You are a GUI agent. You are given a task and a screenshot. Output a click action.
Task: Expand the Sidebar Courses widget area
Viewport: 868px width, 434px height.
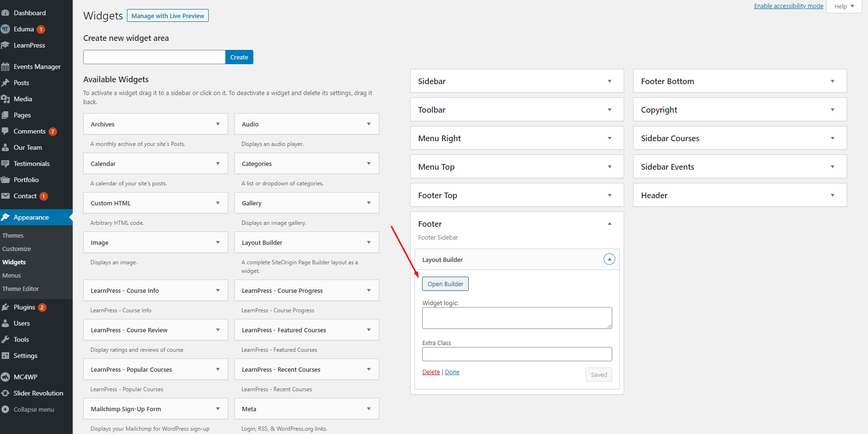coord(832,138)
